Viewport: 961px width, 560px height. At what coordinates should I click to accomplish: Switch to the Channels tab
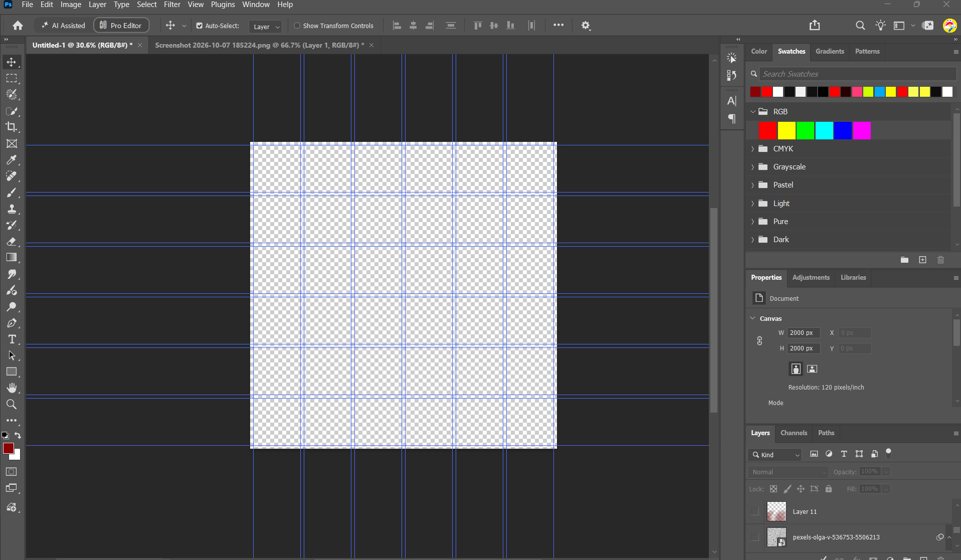pyautogui.click(x=794, y=433)
